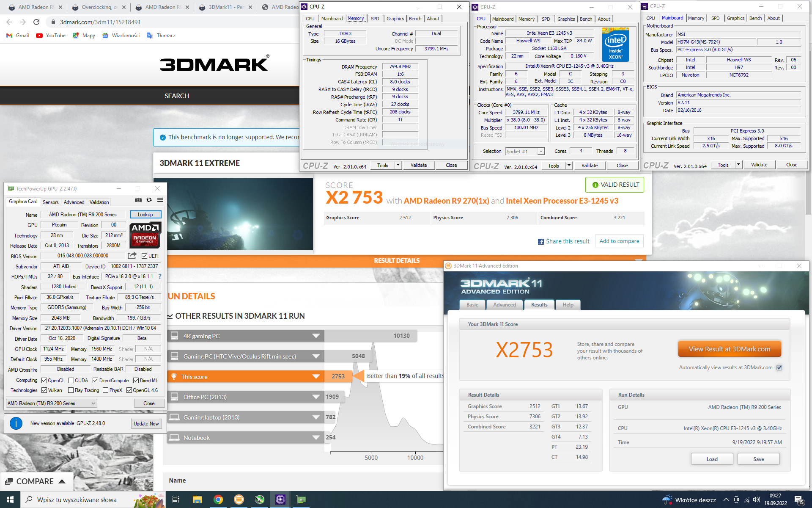Click Validate in Memory CPU-Z window

pyautogui.click(x=419, y=165)
